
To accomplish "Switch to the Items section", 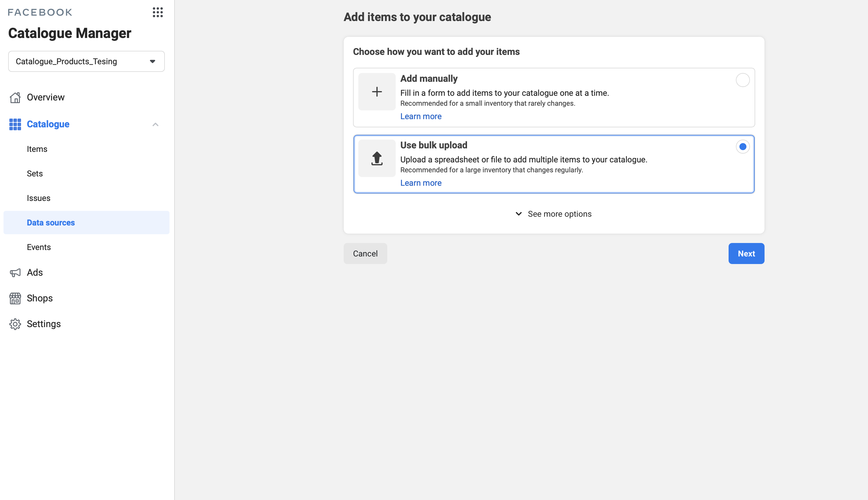I will pyautogui.click(x=37, y=149).
